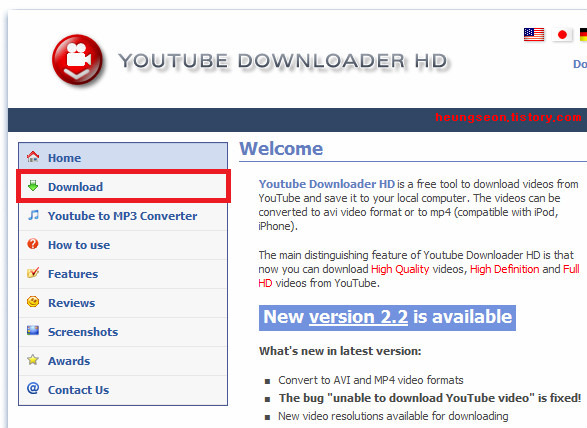Click the red 'High Quality' text
587x428 pixels.
pos(400,269)
